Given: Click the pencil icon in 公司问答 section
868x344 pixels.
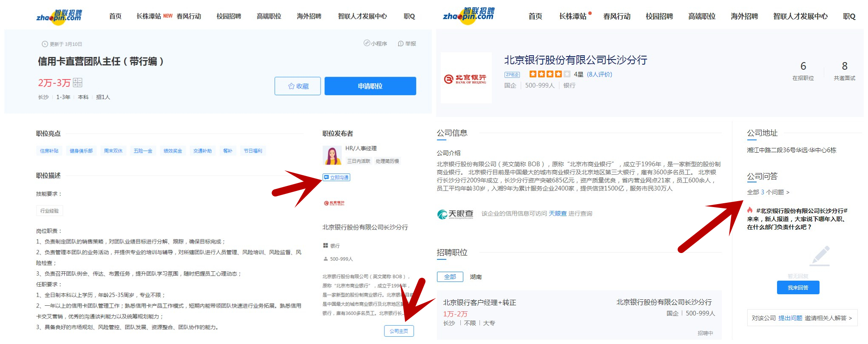Looking at the screenshot, I should [821, 256].
